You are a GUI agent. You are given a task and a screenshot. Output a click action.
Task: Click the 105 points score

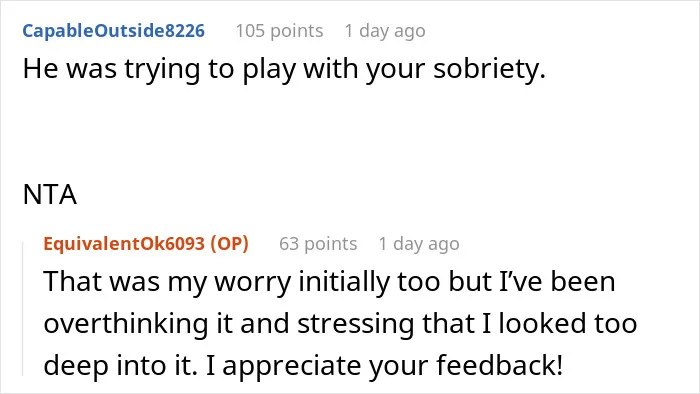pos(279,31)
